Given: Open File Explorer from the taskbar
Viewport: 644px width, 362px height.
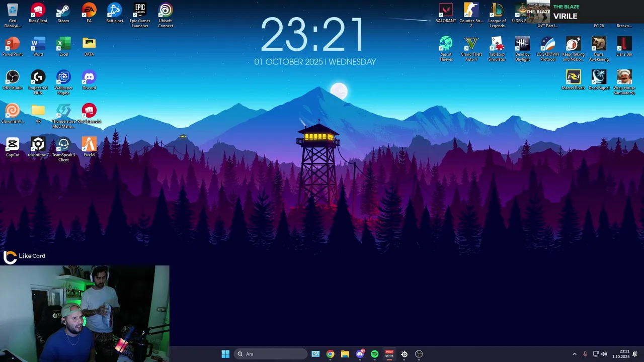Looking at the screenshot, I should [345, 354].
